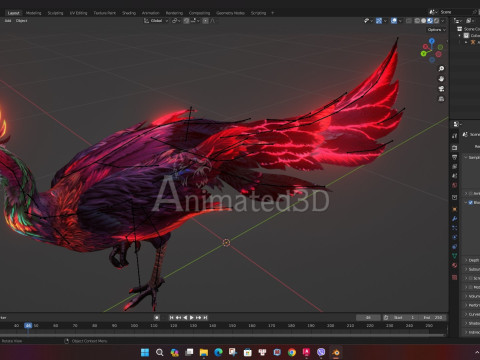Open the Object menu in viewport header
The width and height of the screenshot is (480, 360).
tap(21, 21)
